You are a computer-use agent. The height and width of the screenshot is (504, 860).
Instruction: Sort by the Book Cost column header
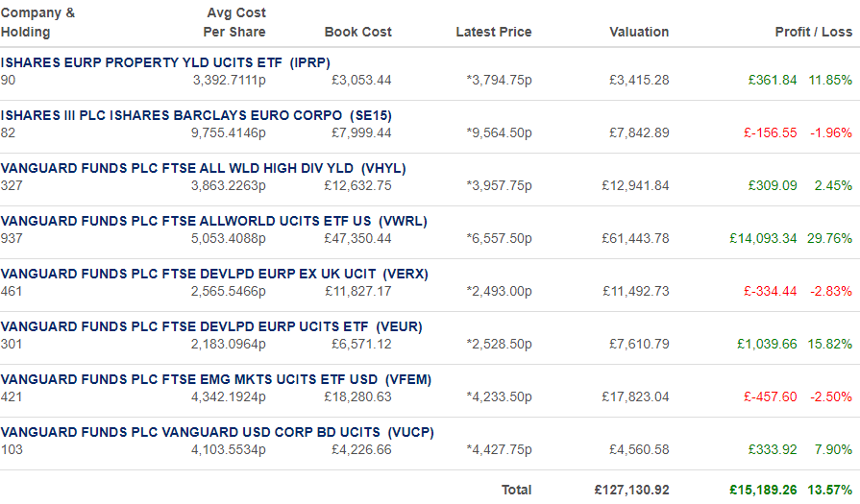pyautogui.click(x=358, y=32)
